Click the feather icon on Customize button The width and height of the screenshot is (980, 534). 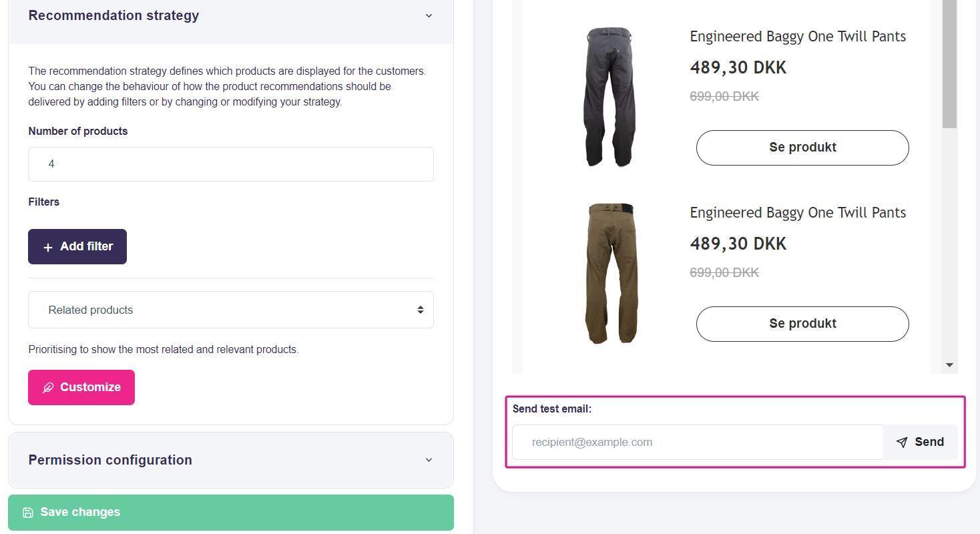(48, 388)
